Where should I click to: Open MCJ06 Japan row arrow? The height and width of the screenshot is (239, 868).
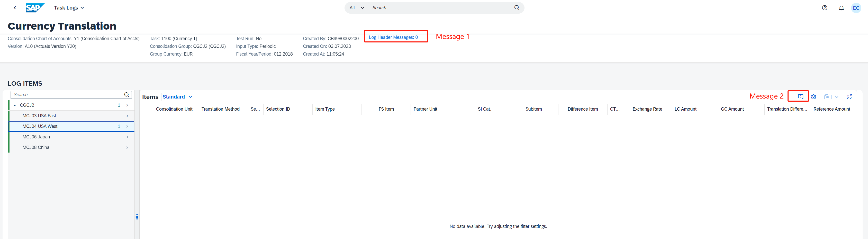click(127, 137)
